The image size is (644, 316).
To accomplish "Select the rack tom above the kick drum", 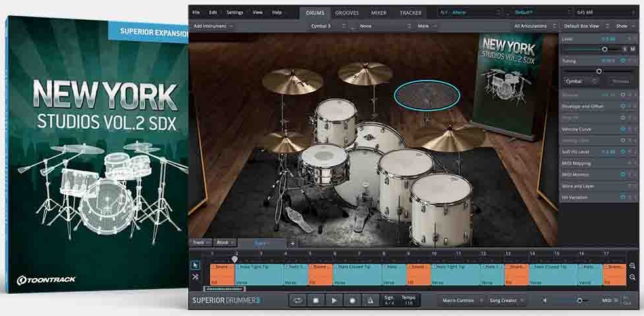I will click(335, 122).
